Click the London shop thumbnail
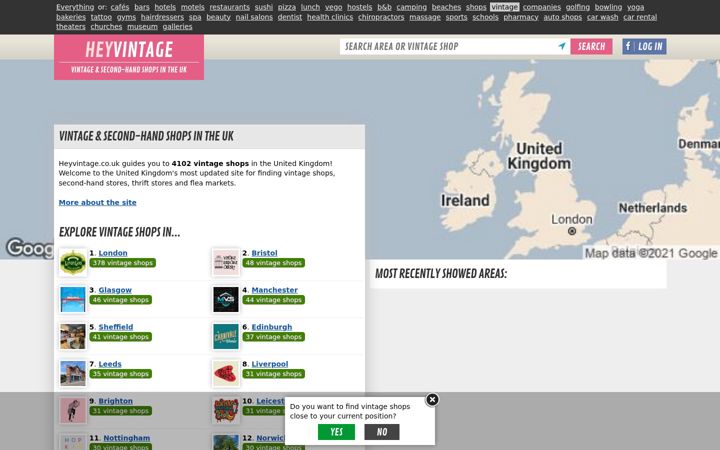 point(73,263)
